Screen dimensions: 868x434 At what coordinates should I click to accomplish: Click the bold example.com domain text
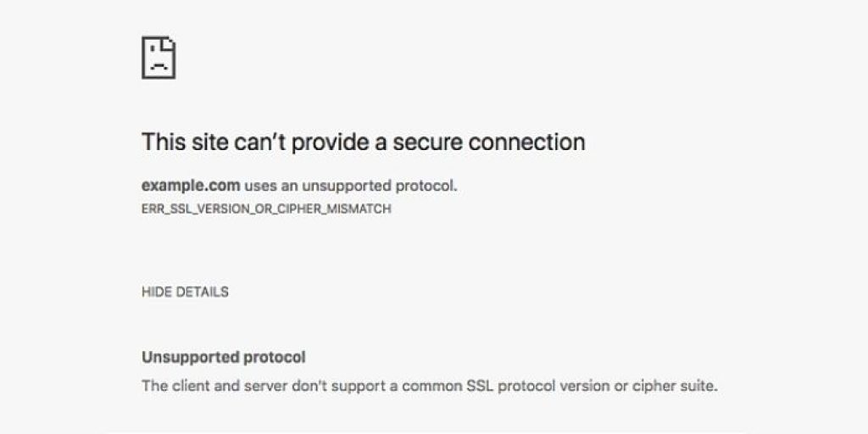[191, 186]
